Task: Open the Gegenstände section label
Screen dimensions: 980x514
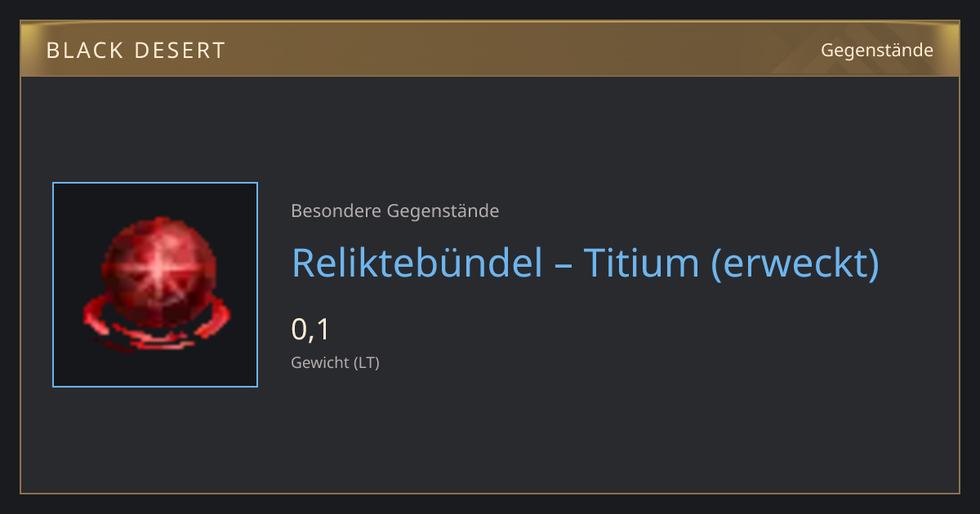Action: click(877, 51)
